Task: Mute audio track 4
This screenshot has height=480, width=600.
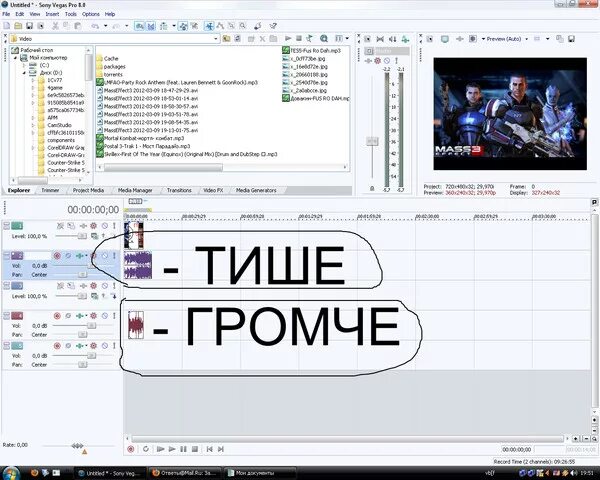Action: 104,316
